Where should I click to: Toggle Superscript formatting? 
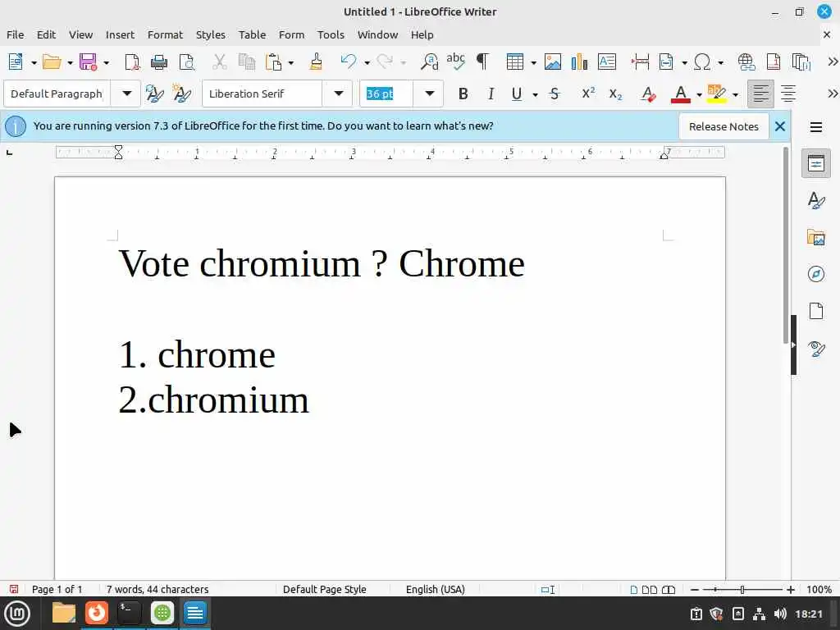(x=588, y=94)
